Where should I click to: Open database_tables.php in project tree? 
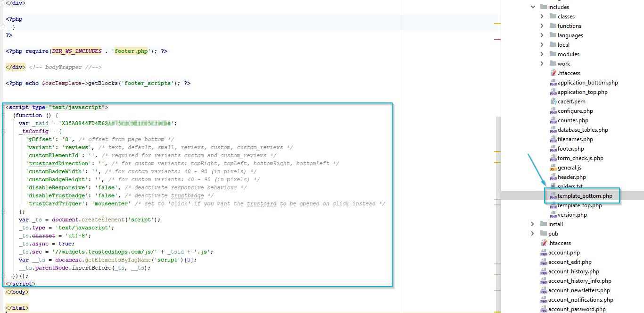click(583, 130)
